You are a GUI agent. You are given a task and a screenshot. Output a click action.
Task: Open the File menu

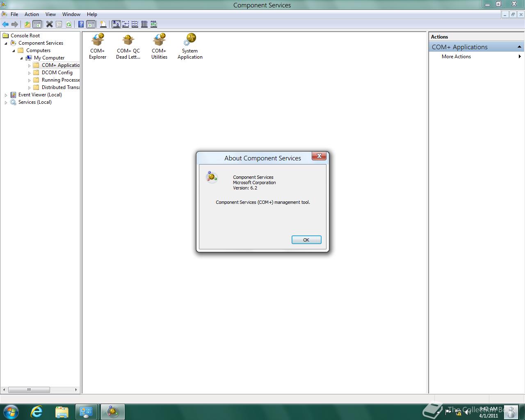(x=14, y=14)
